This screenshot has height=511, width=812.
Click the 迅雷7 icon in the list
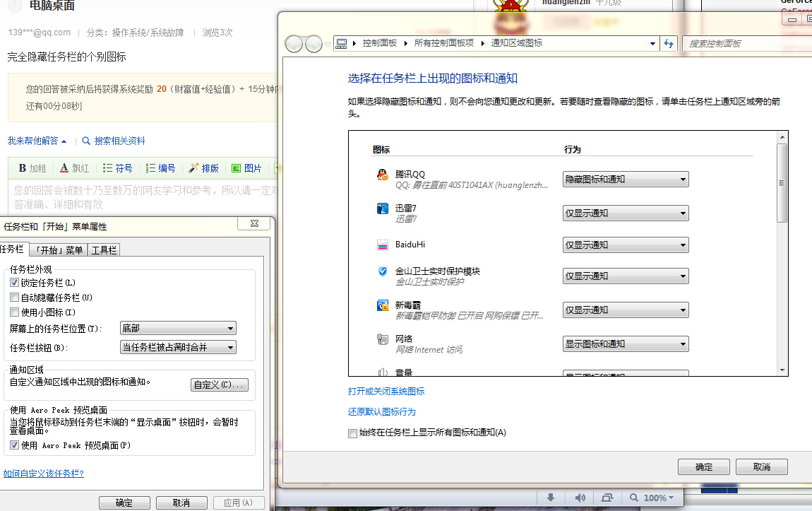382,208
